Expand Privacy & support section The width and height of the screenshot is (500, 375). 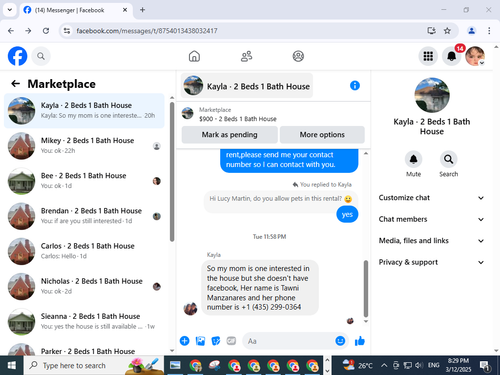(x=431, y=262)
